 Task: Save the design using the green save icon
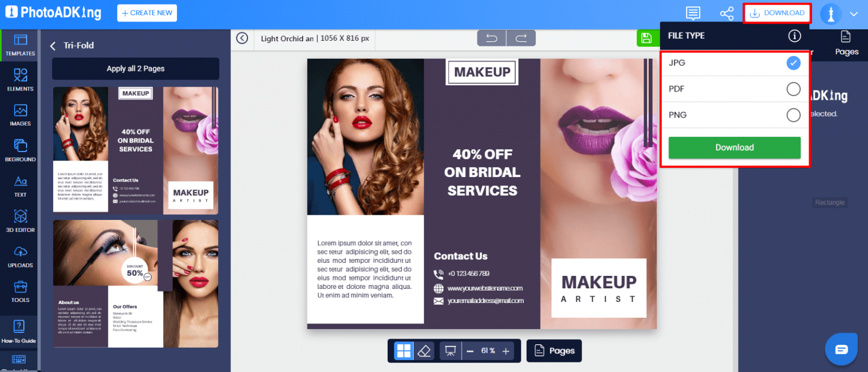tap(648, 38)
